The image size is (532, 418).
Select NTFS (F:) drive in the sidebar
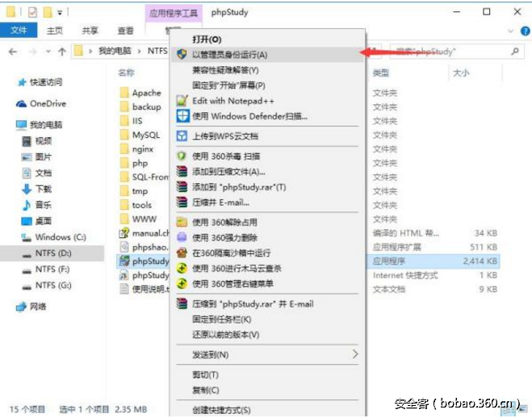point(52,269)
